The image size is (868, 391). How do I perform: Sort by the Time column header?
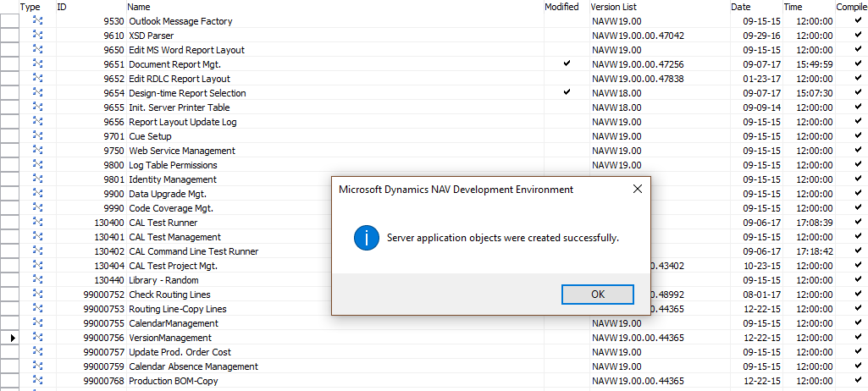click(793, 7)
